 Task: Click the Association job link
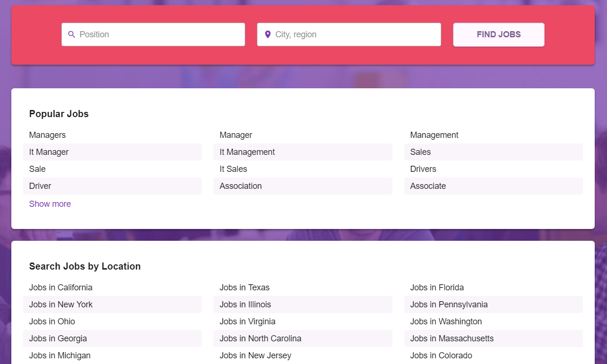(240, 186)
